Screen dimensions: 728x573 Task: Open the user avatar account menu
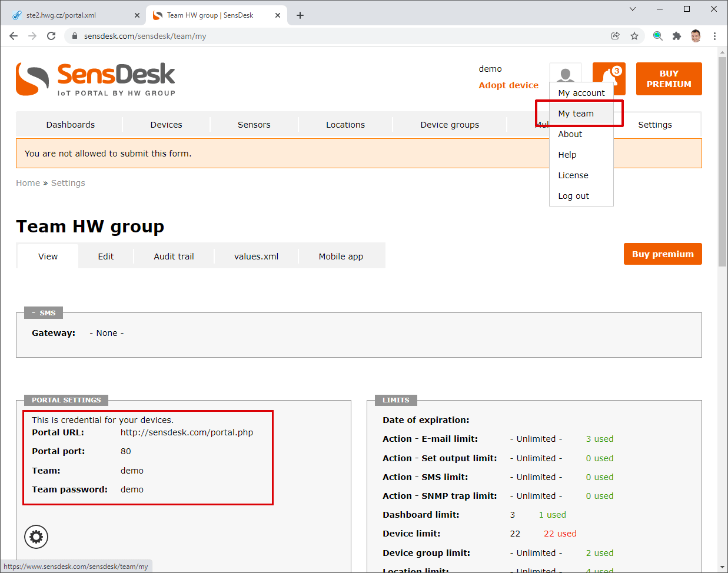coord(566,73)
